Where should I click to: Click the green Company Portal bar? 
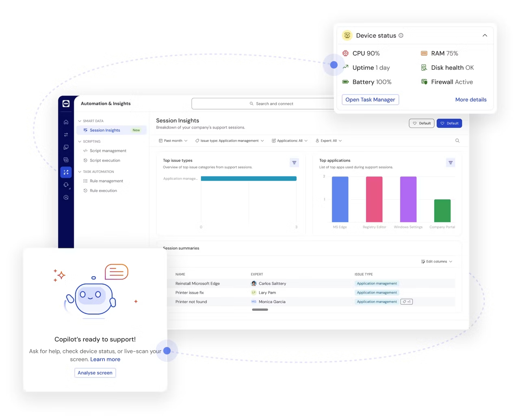(x=442, y=211)
